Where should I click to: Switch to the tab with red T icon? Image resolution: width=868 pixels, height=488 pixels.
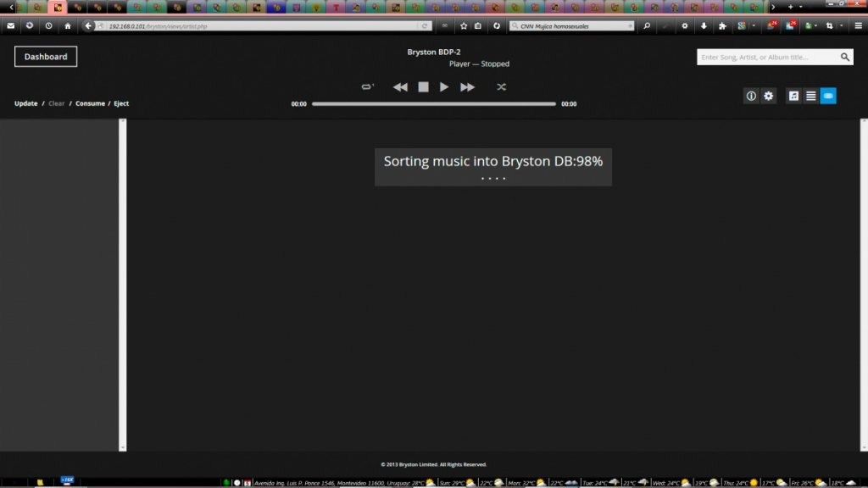coord(336,8)
